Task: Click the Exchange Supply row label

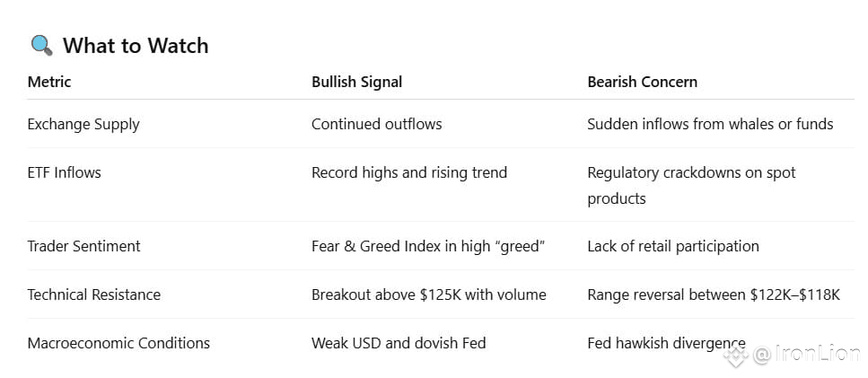Action: click(83, 125)
